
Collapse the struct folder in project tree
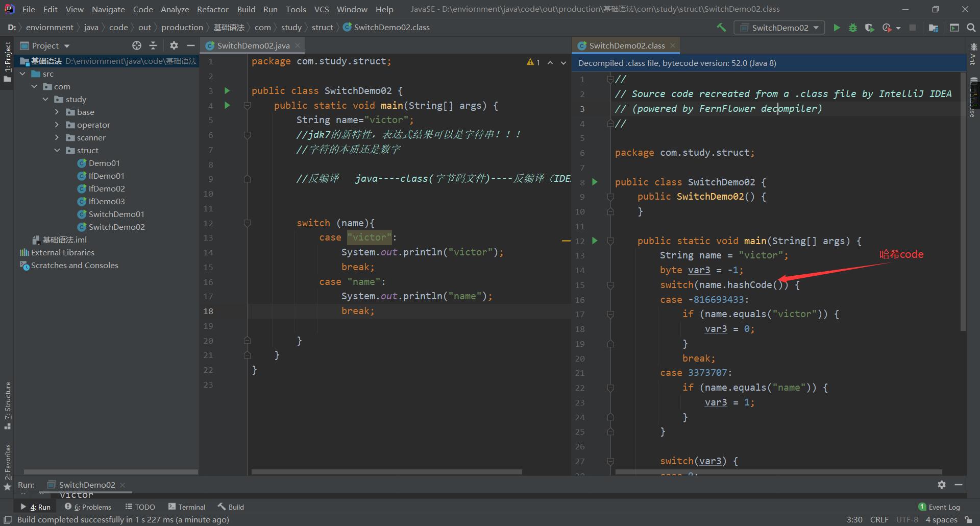(x=57, y=151)
